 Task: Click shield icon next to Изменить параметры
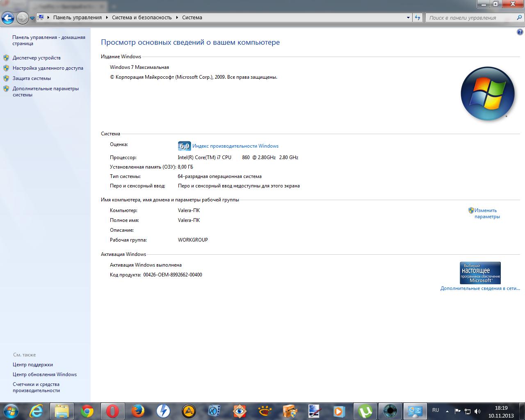[x=471, y=210]
